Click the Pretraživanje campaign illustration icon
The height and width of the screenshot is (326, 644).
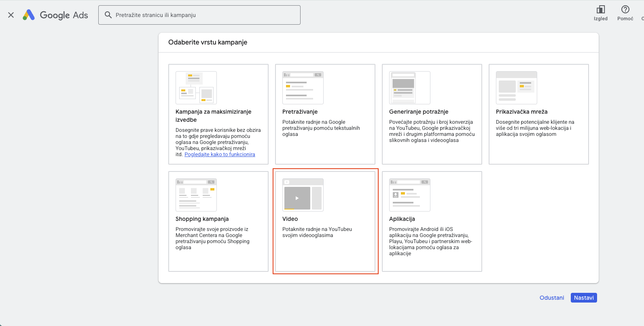(x=303, y=88)
